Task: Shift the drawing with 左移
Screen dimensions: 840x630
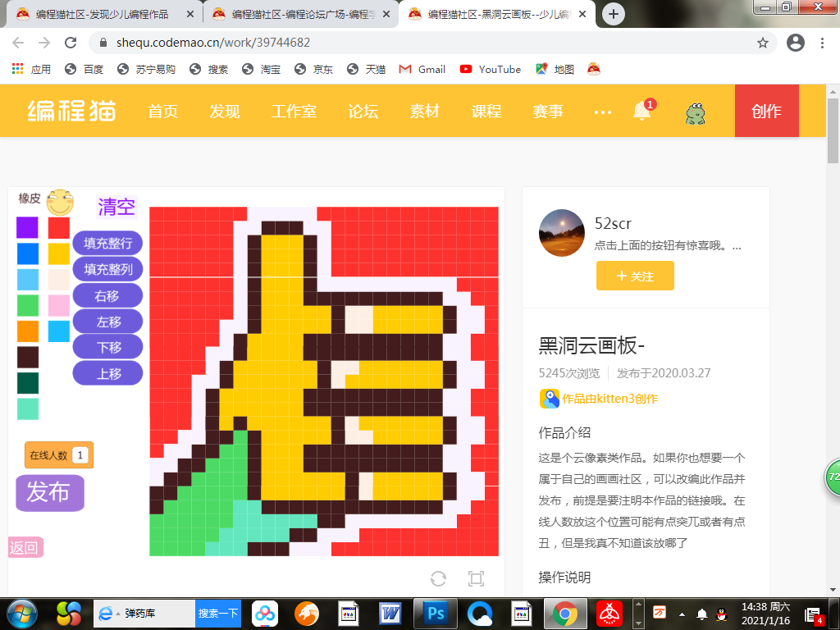Action: (107, 322)
